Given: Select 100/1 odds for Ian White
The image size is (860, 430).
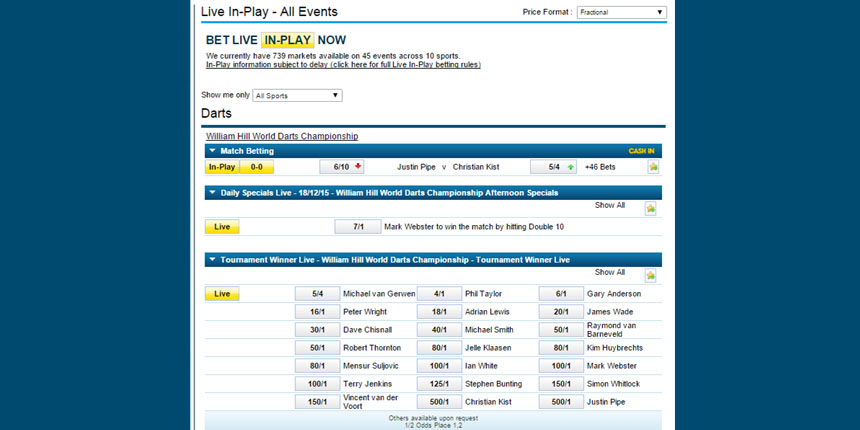Looking at the screenshot, I should (x=439, y=366).
